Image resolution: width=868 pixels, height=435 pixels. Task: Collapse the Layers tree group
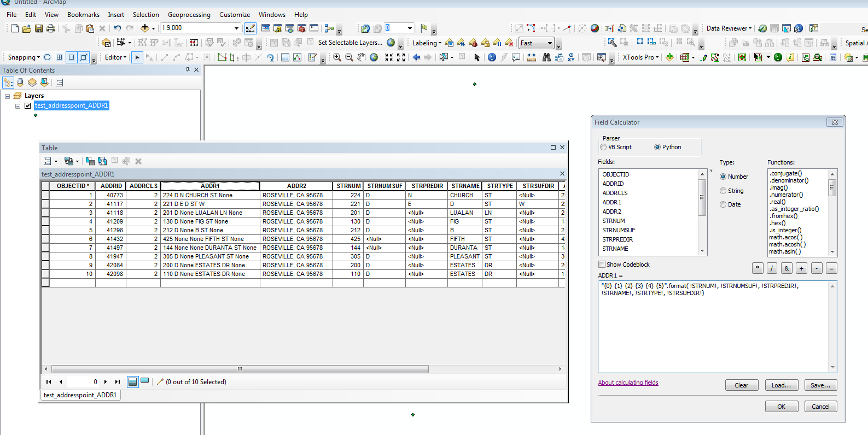(8, 96)
